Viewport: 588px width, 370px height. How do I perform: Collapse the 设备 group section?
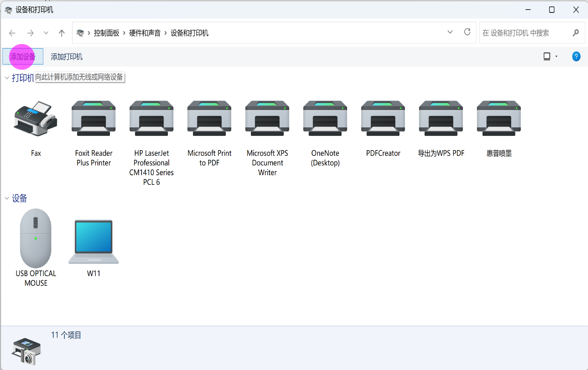click(x=7, y=198)
